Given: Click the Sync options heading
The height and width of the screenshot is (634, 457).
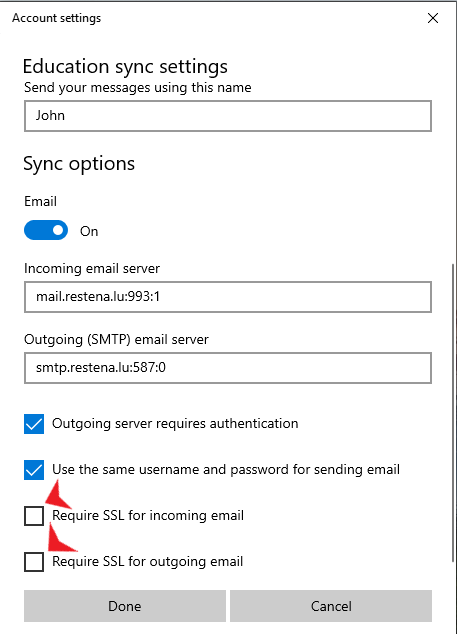Looking at the screenshot, I should (x=79, y=164).
